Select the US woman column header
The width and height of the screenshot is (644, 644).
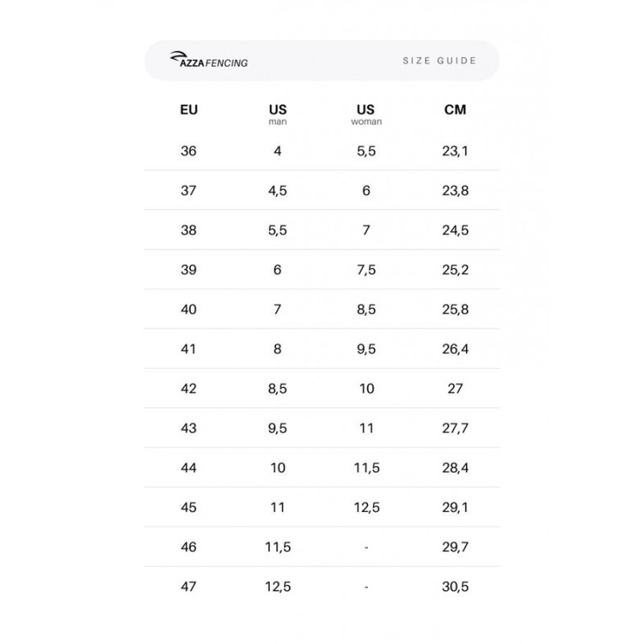pos(366,114)
